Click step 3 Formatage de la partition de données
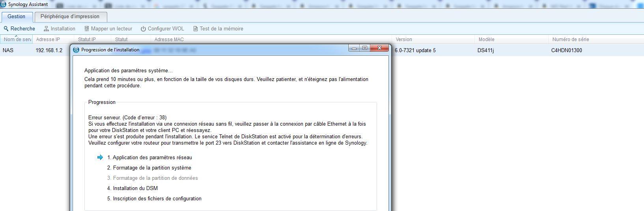The width and height of the screenshot is (644, 211). pos(153,178)
